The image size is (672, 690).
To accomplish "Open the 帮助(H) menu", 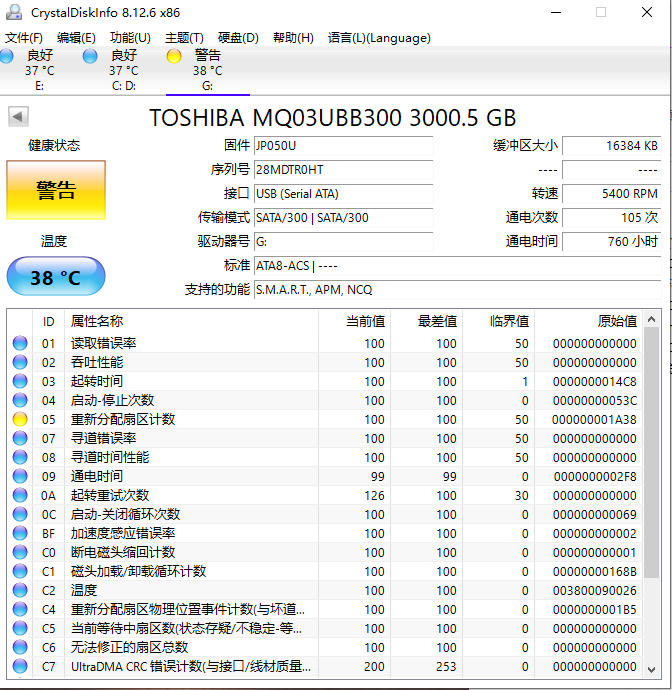I will click(x=293, y=38).
